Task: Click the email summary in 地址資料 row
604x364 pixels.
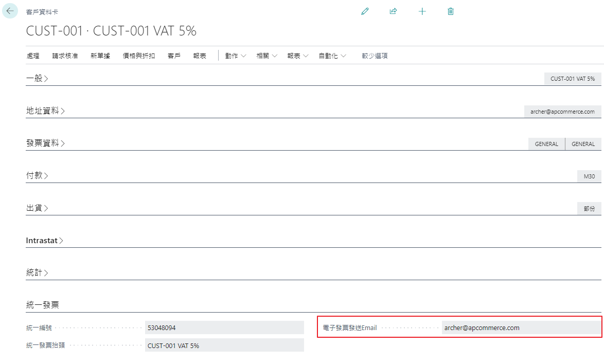Action: 562,112
